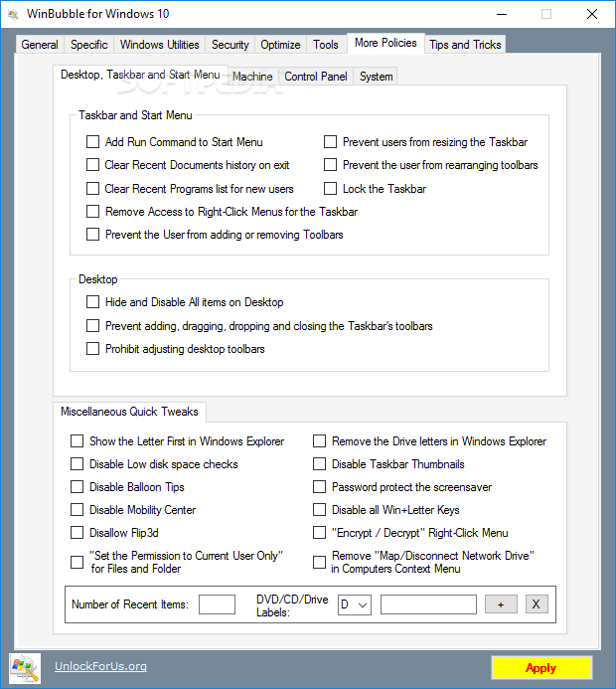Select the More Policies tab
The image size is (616, 689).
click(385, 43)
